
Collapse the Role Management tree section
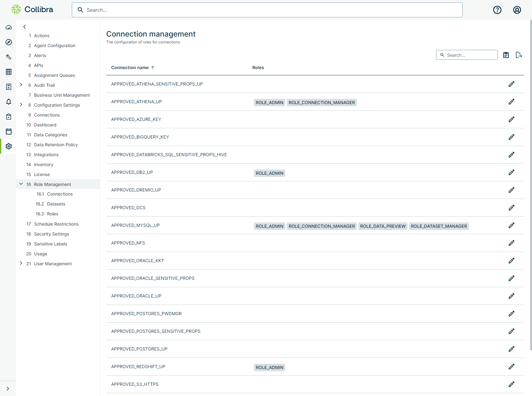(x=21, y=184)
